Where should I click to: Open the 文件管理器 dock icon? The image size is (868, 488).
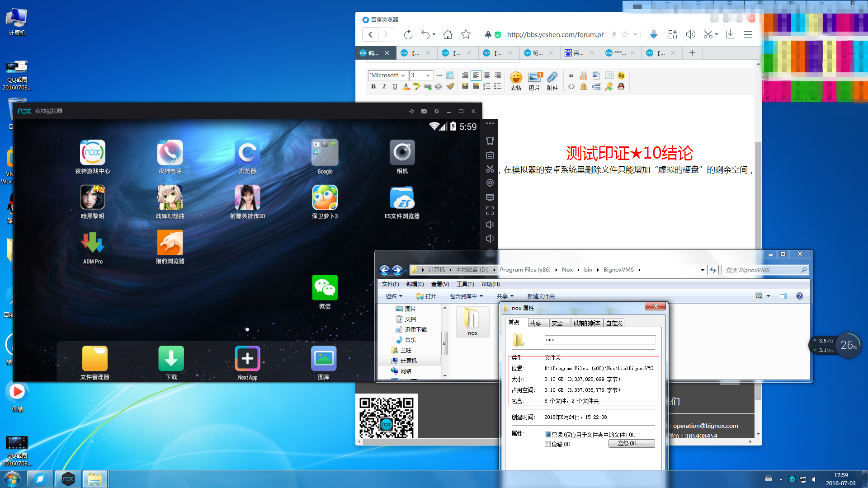(94, 363)
